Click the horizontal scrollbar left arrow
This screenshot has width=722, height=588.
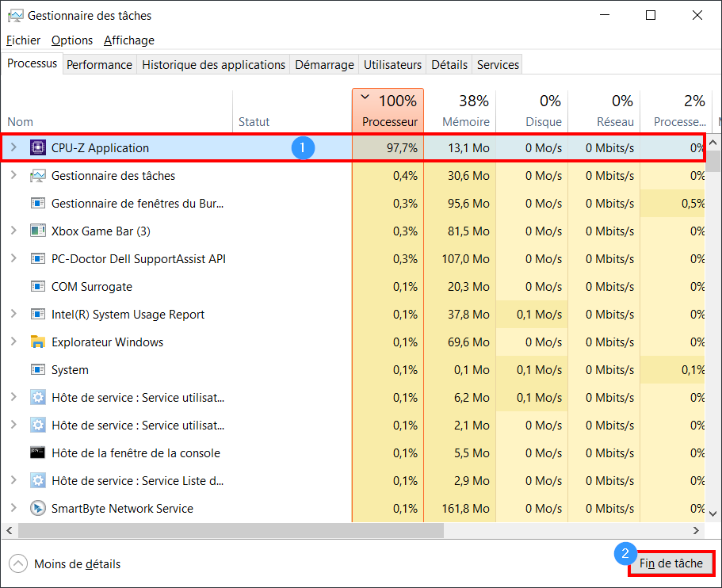tap(10, 530)
